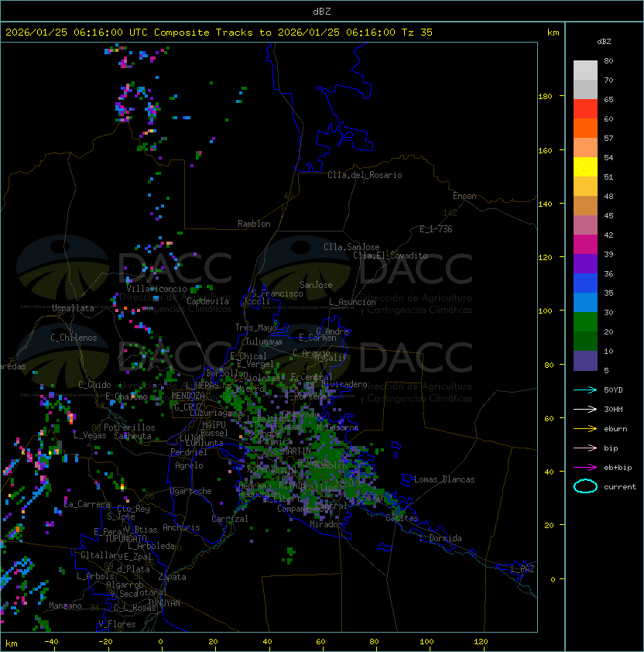Click the 'V_Flores' map label
Screen dimensions: 644x652
pos(117,624)
